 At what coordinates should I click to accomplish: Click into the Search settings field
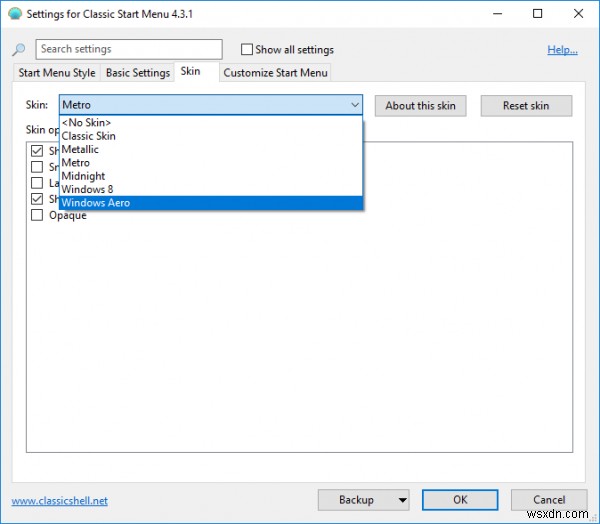129,49
